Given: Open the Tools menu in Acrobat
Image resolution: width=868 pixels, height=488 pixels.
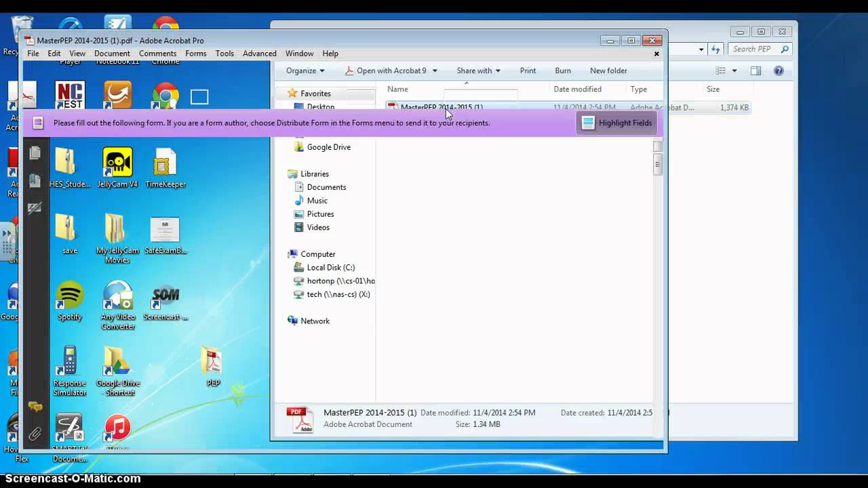Looking at the screenshot, I should [x=224, y=54].
